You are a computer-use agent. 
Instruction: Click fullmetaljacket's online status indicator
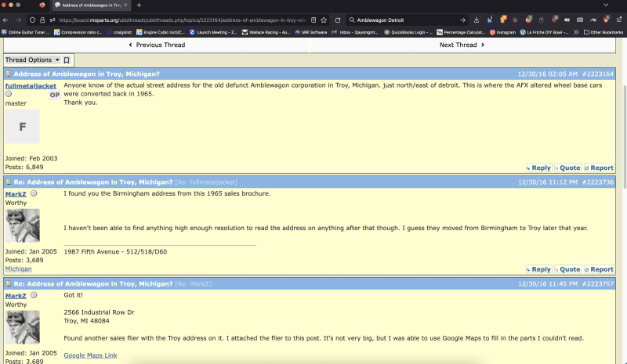pyautogui.click(x=9, y=94)
